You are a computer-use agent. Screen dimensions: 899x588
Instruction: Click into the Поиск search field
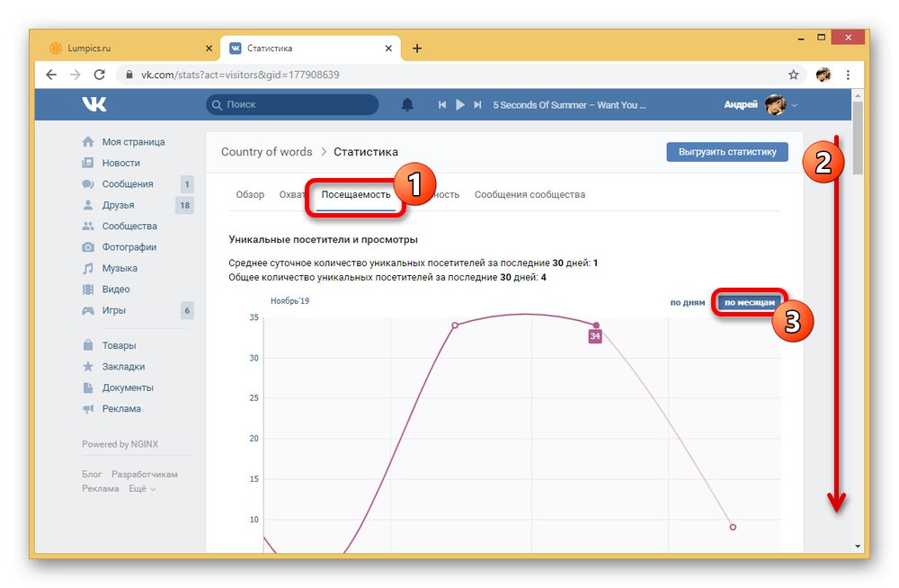292,104
